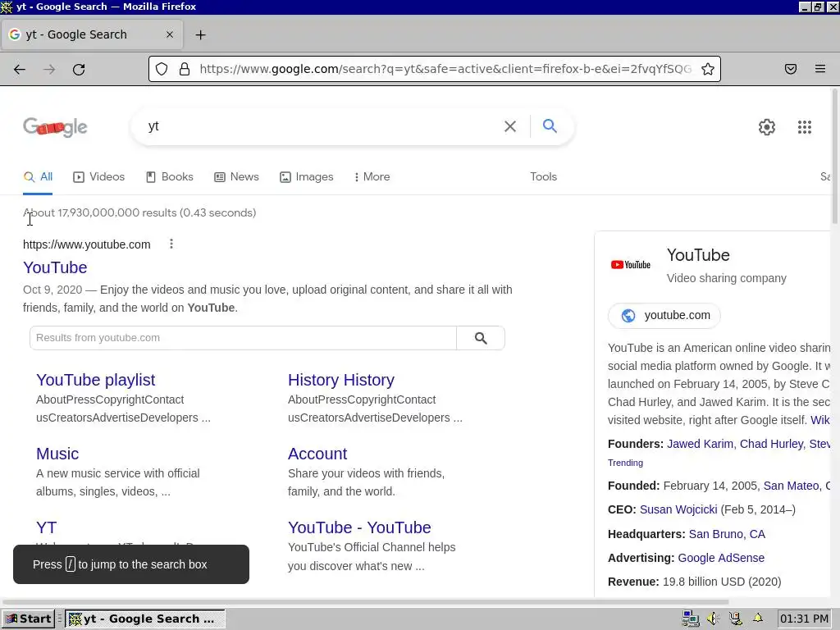Switch to Books results
The width and height of the screenshot is (840, 630).
[x=170, y=177]
